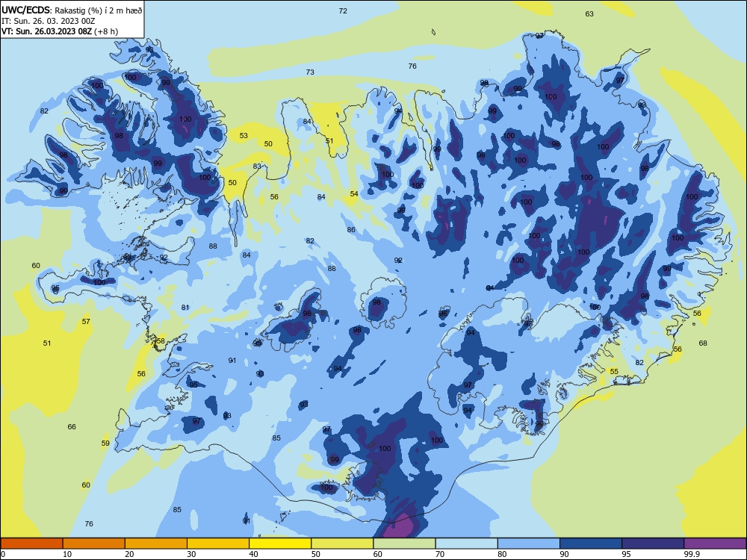Click the 'VT: Sun. 26.03.2023 08Z (+8 h)' line

[60, 31]
